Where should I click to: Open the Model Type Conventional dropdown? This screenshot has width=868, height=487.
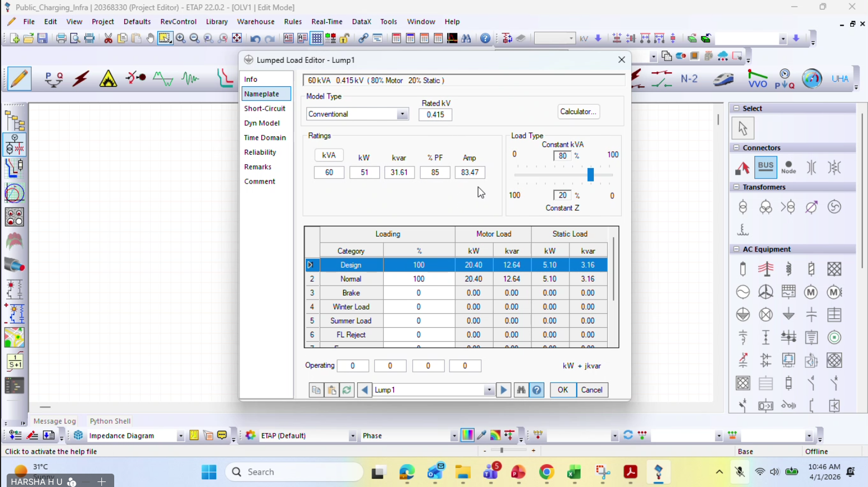(402, 115)
